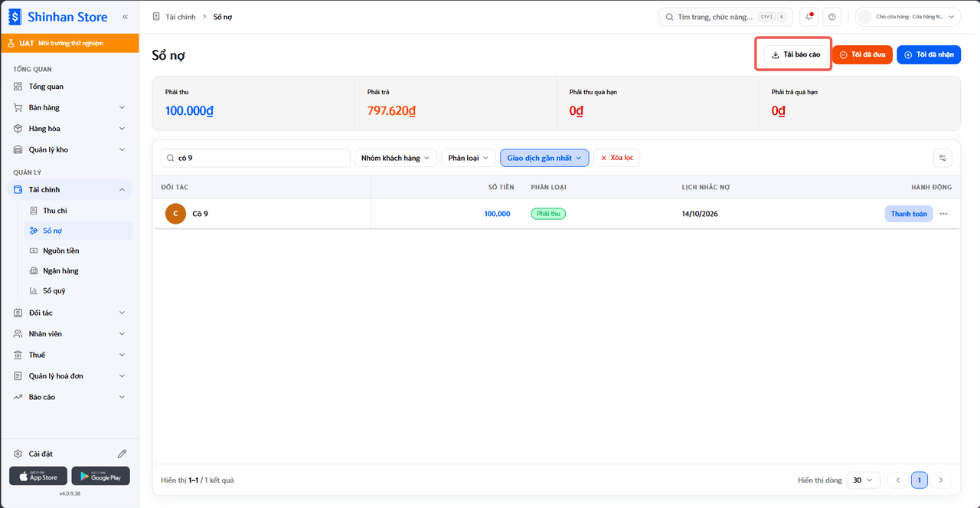Open the Google Play download badge
Viewport: 980px width, 508px height.
[x=100, y=476]
